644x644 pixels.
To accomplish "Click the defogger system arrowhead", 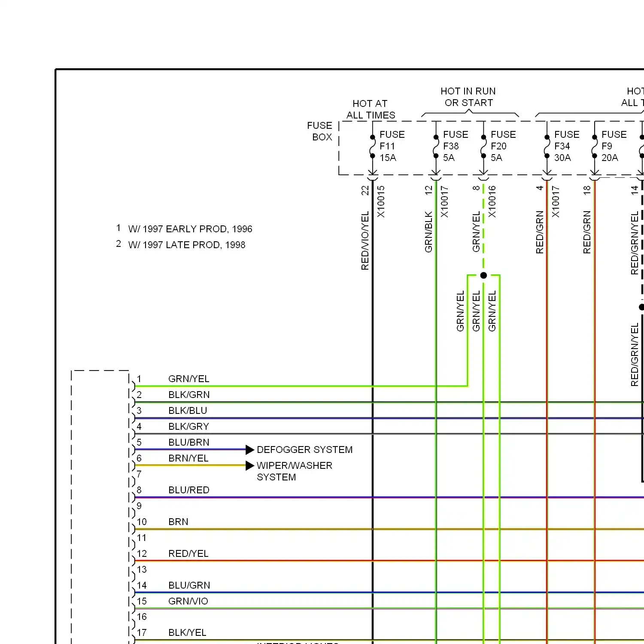I will pyautogui.click(x=250, y=450).
